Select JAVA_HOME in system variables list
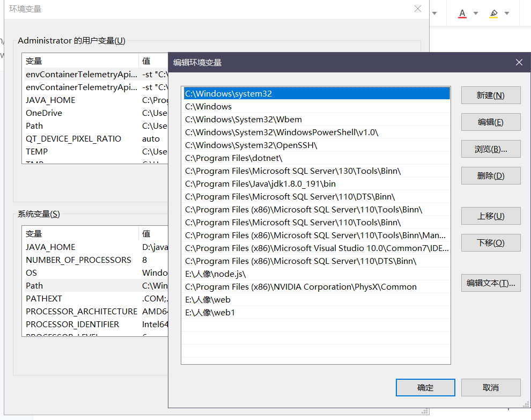531x420 pixels. (x=95, y=247)
